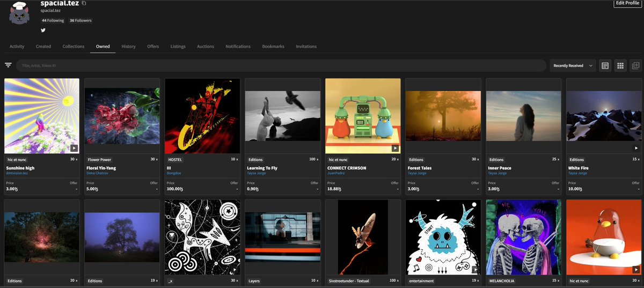Click the 18.88 tez price of CONNECT CRIMSON
The width and height of the screenshot is (644, 288).
335,189
